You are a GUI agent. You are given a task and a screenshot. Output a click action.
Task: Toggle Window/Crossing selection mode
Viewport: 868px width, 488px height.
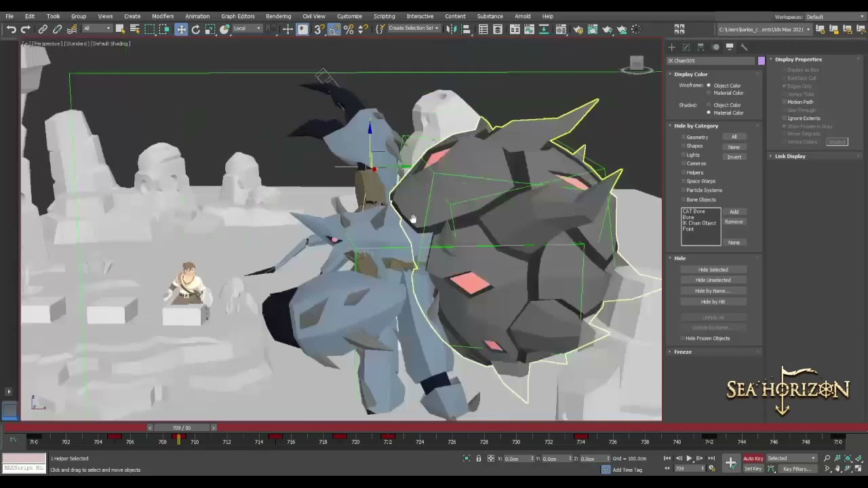164,29
